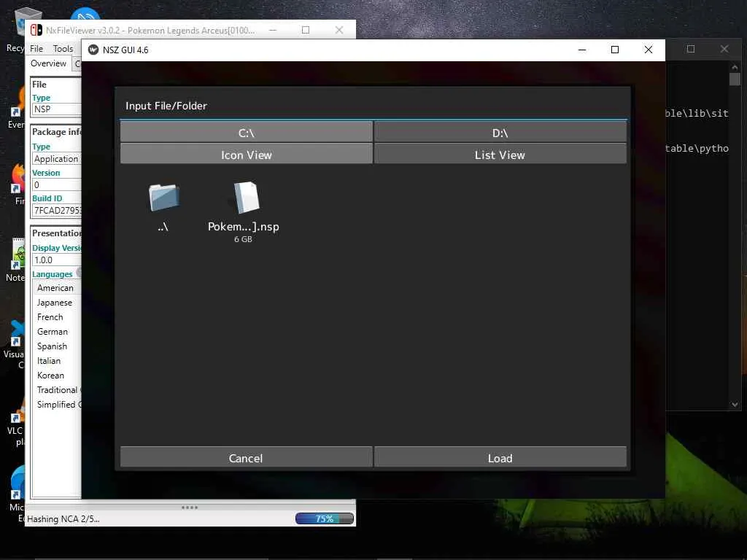Select French in Languages list
This screenshot has height=560, width=747.
pos(50,317)
